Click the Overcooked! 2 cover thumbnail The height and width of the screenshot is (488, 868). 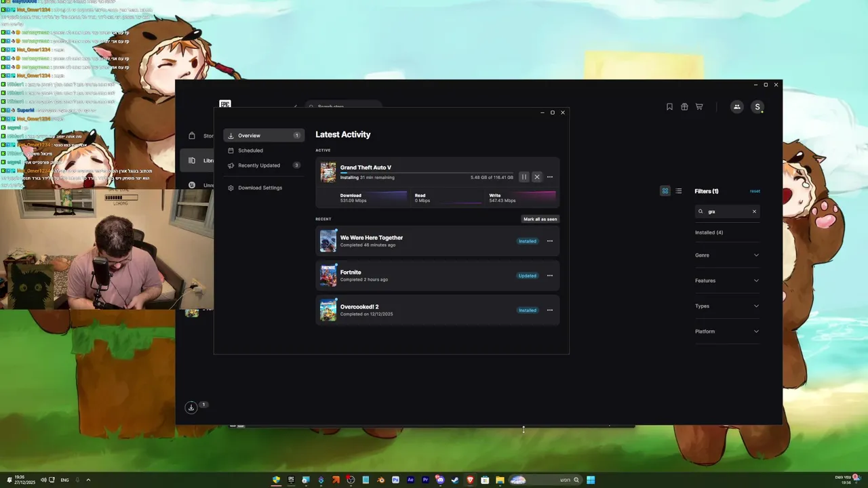click(x=328, y=310)
